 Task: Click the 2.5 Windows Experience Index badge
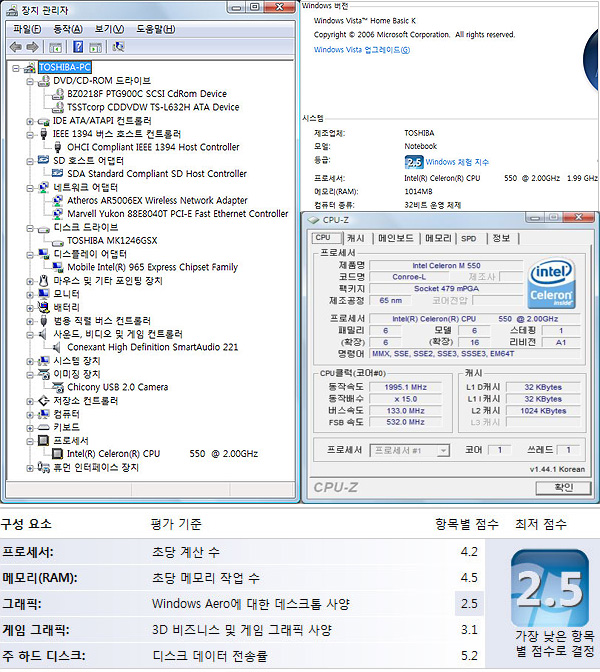414,162
